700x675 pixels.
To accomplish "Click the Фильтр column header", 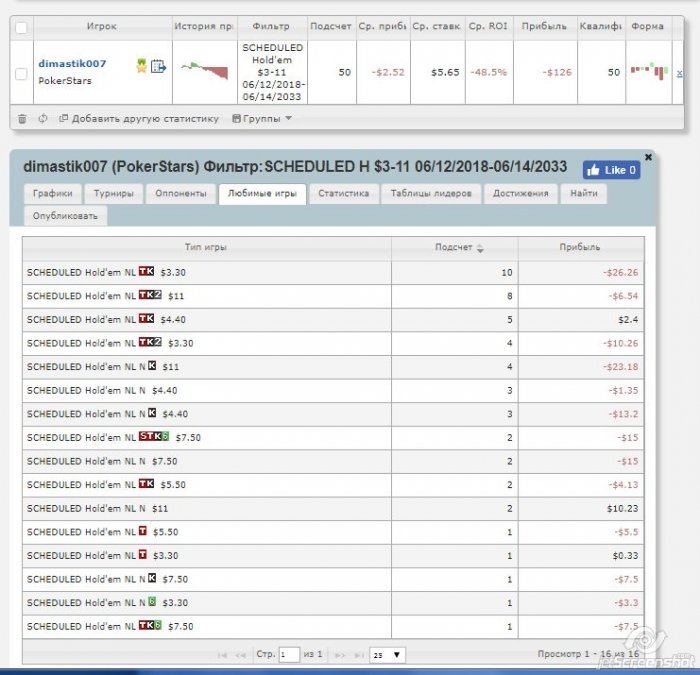I will tap(272, 27).
